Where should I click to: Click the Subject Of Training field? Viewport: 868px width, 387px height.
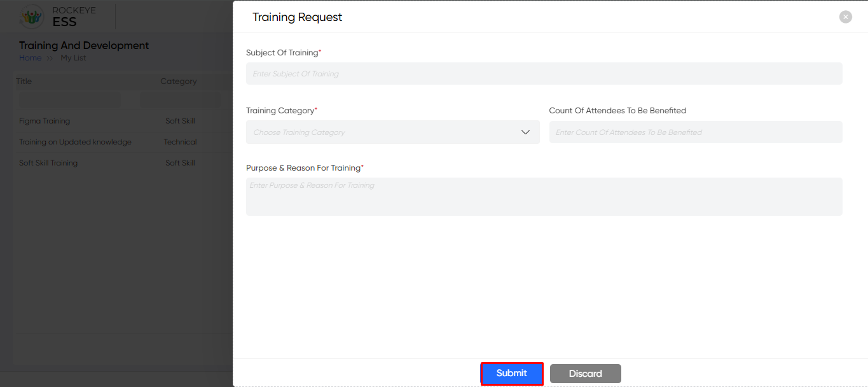(544, 74)
